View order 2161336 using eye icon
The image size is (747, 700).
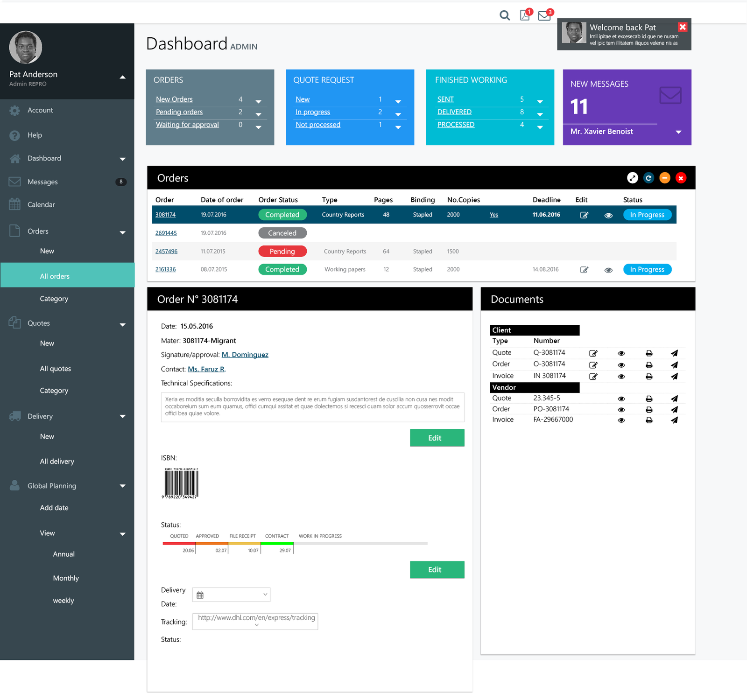tap(608, 270)
